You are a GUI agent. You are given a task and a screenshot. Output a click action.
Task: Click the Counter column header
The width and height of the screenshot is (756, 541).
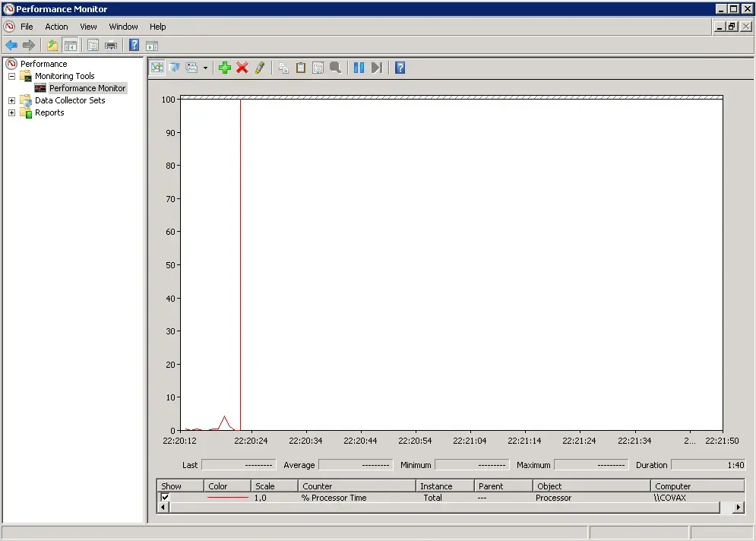point(357,486)
